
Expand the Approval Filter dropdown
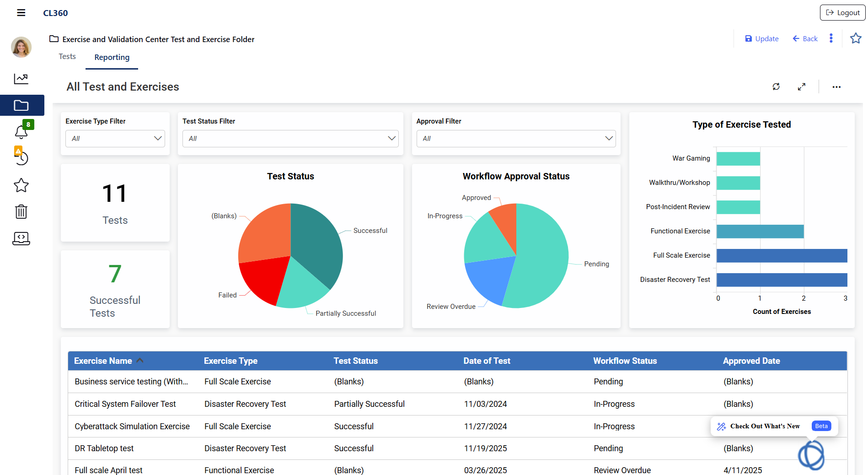click(x=516, y=139)
